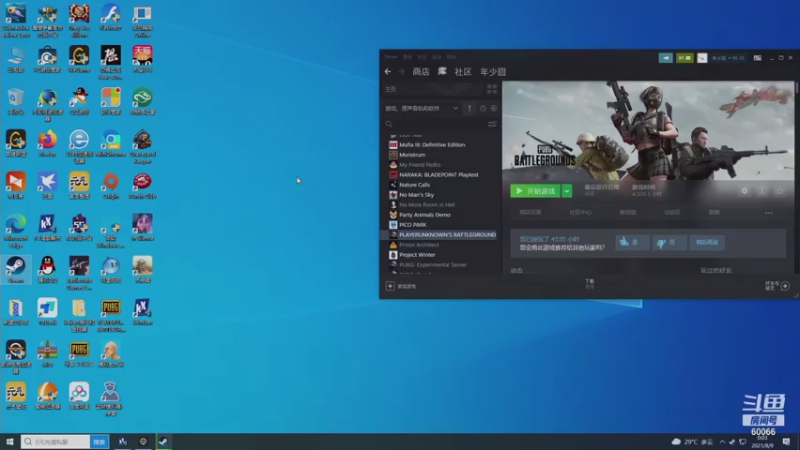Click the add a game plus button
The height and width of the screenshot is (450, 800).
(x=390, y=286)
